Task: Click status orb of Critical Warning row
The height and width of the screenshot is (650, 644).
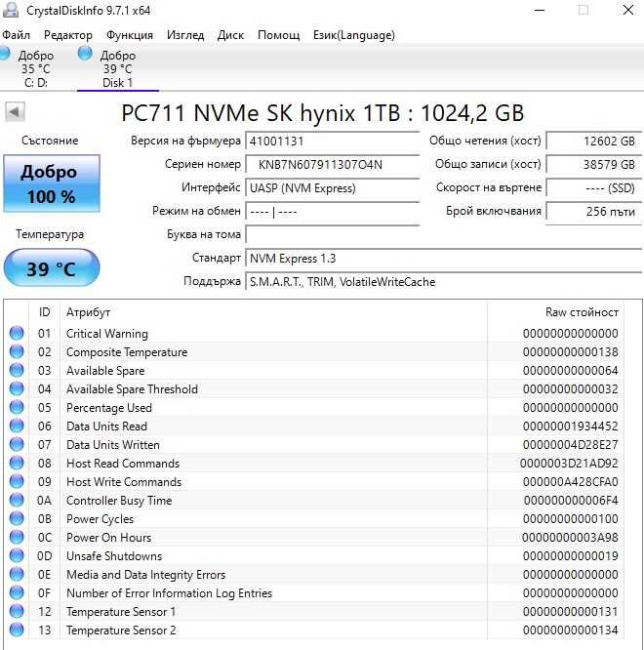Action: click(17, 333)
